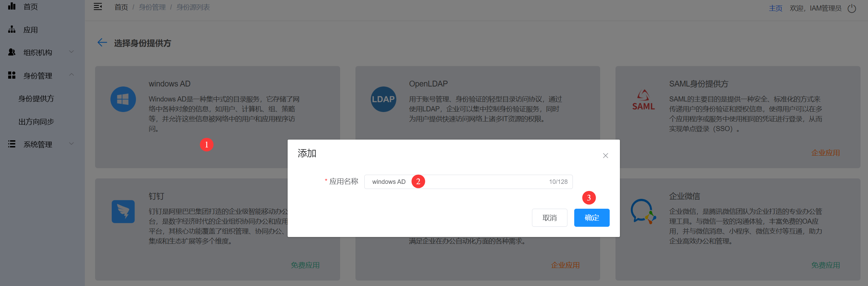This screenshot has height=286, width=868.
Task: Click the DingTalk (钉钉) logo icon
Action: pyautogui.click(x=123, y=211)
